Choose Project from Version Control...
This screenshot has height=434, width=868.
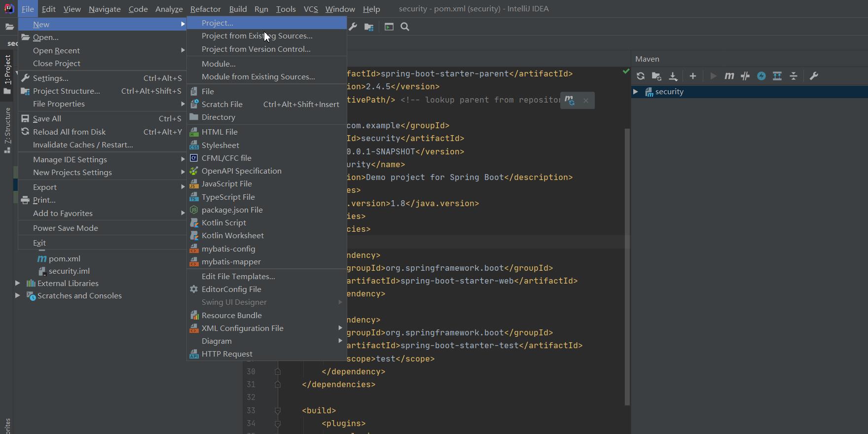267,49
